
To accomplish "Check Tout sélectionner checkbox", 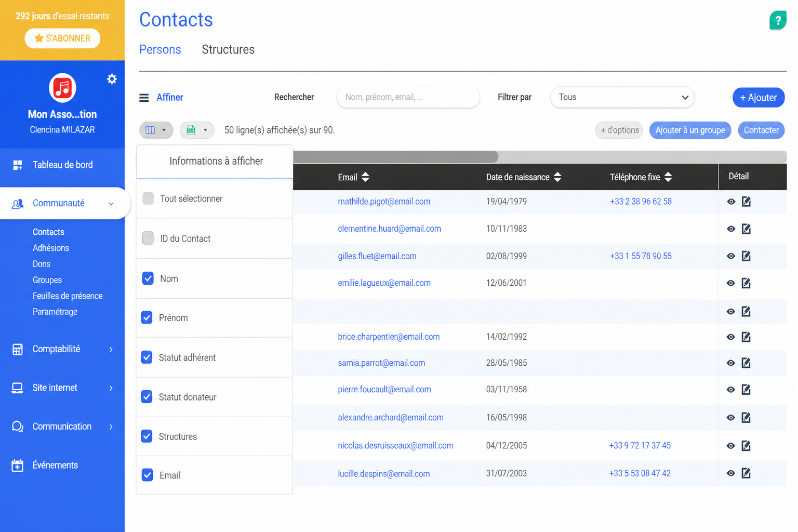I will (148, 198).
